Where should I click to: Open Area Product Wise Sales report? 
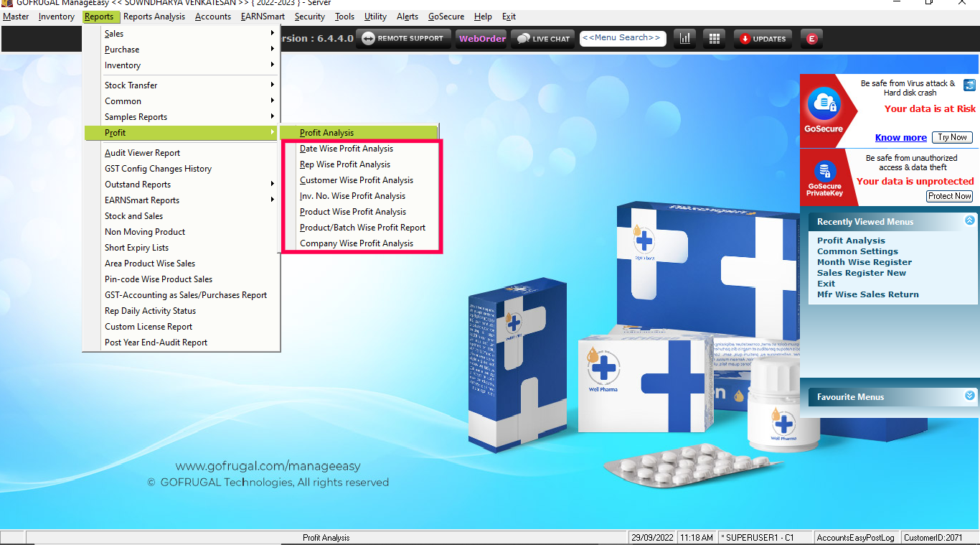click(182, 264)
